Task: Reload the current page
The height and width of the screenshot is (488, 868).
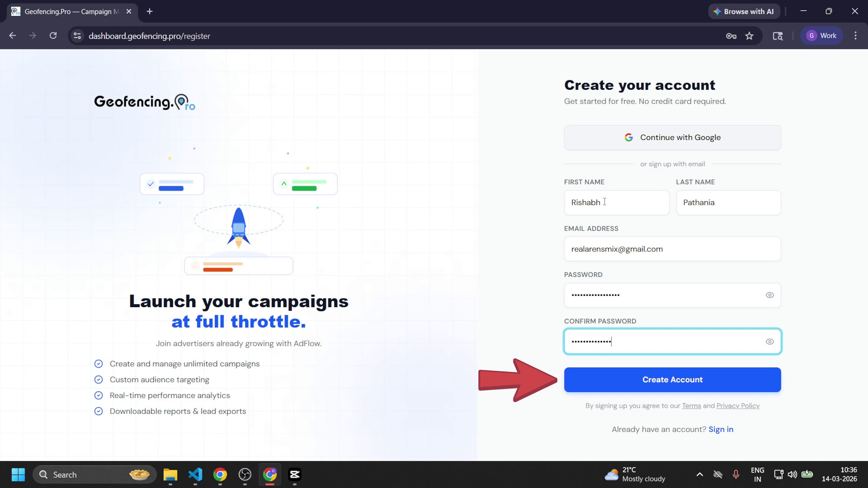Action: tap(53, 36)
